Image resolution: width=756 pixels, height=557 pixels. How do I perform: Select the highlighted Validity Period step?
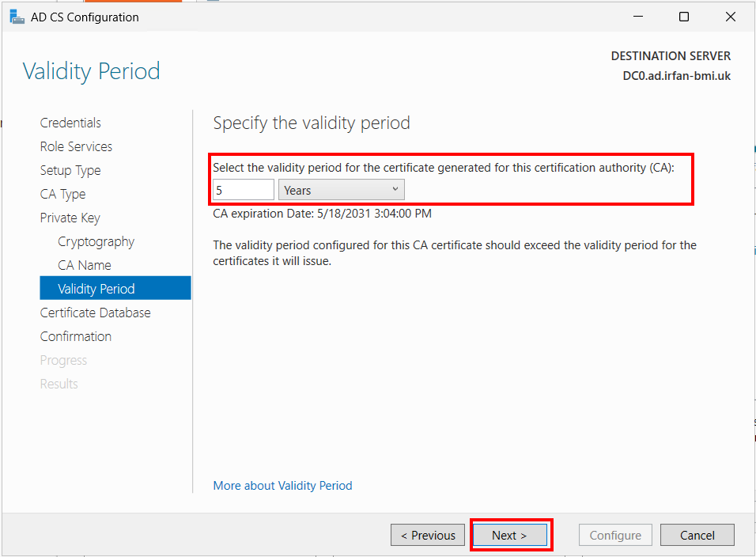coord(115,288)
